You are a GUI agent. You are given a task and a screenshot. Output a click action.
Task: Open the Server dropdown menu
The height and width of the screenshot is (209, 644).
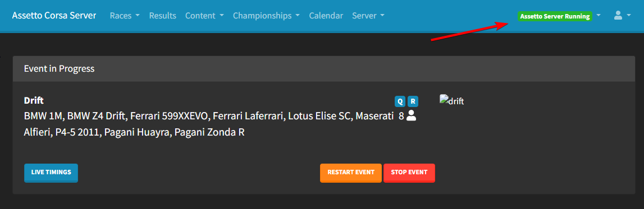coord(368,16)
